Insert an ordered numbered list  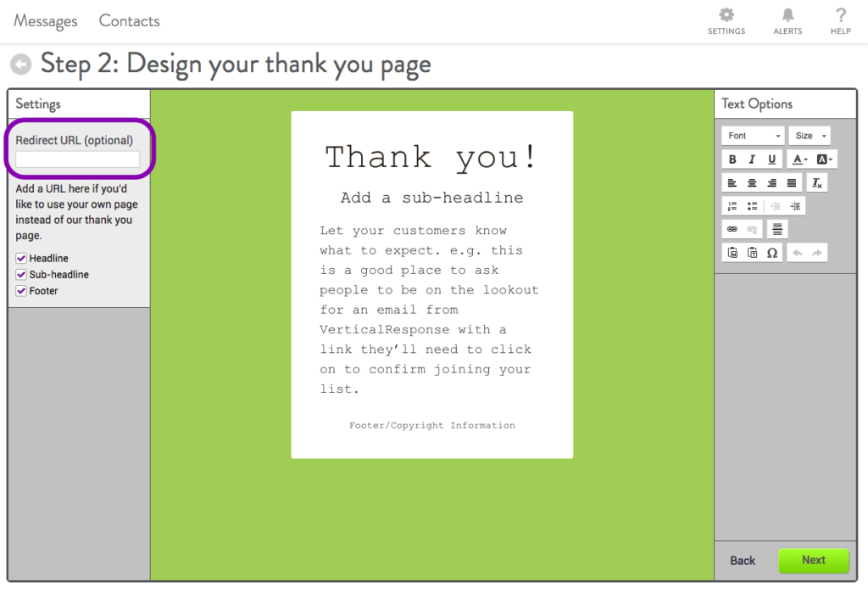[x=731, y=204]
